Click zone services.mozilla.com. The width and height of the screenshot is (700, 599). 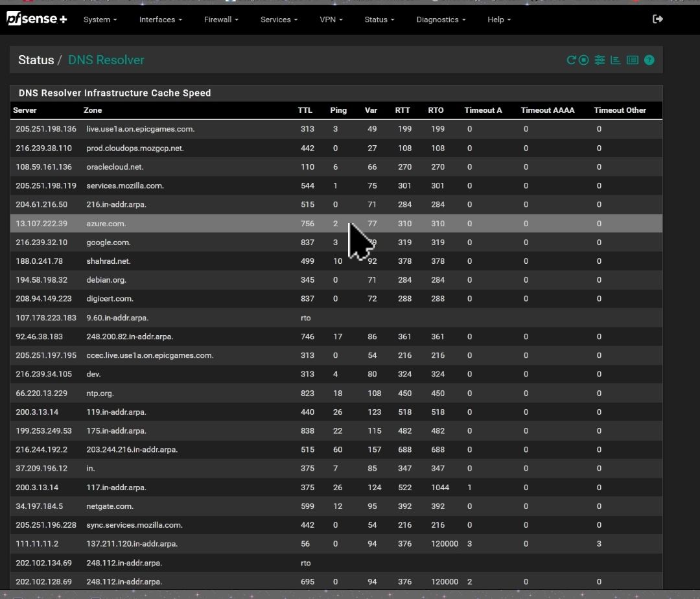[125, 185]
